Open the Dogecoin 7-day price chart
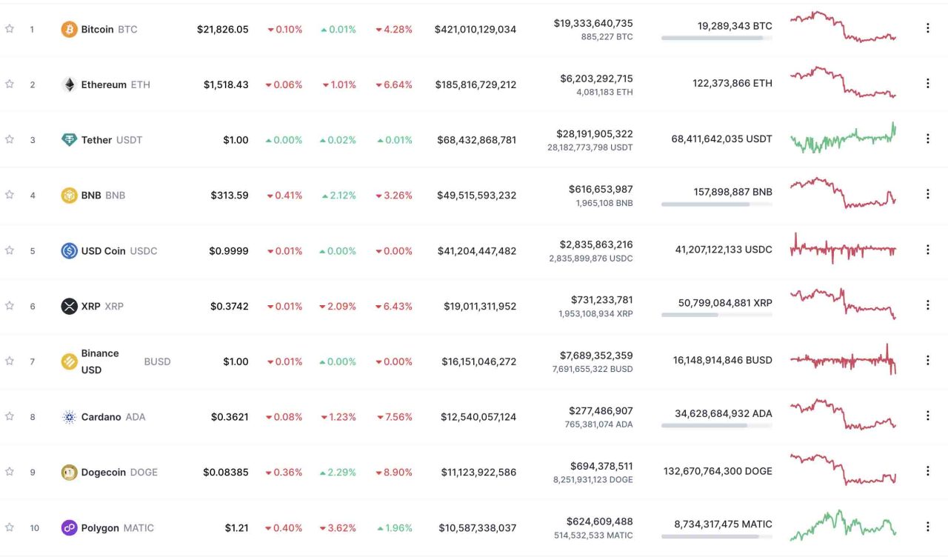948x560 pixels. pyautogui.click(x=843, y=470)
